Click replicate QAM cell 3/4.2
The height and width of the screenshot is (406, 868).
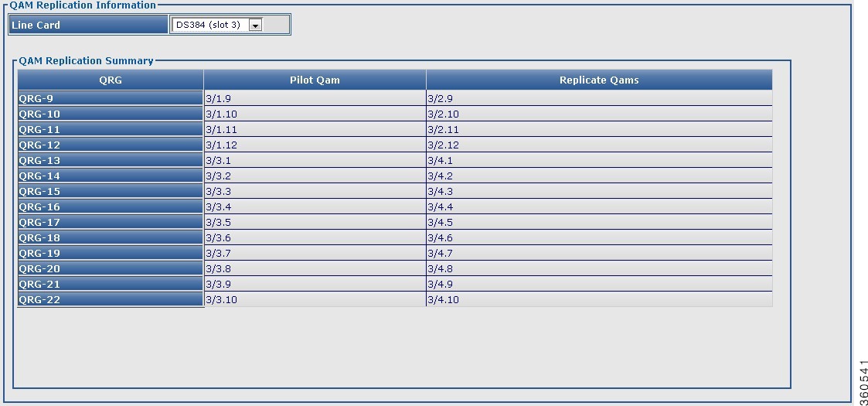click(599, 176)
